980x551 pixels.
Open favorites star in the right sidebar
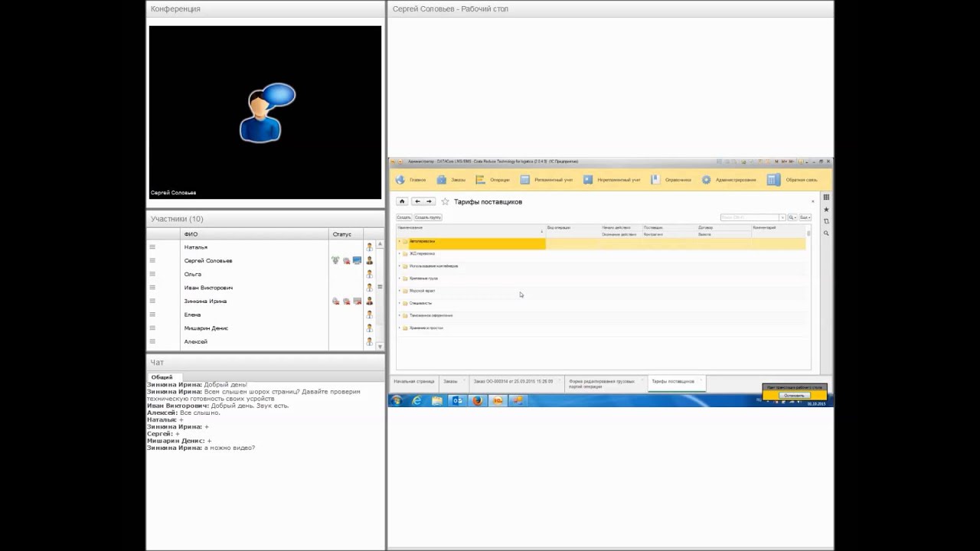[826, 209]
